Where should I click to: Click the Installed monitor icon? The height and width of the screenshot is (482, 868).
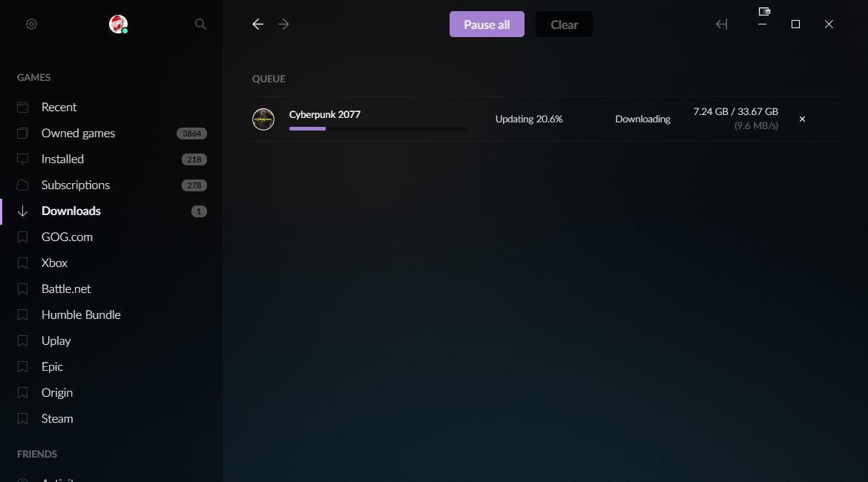click(23, 159)
